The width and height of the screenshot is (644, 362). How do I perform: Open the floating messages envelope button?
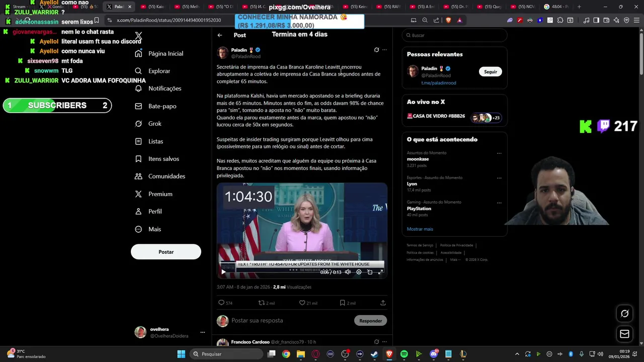624,334
